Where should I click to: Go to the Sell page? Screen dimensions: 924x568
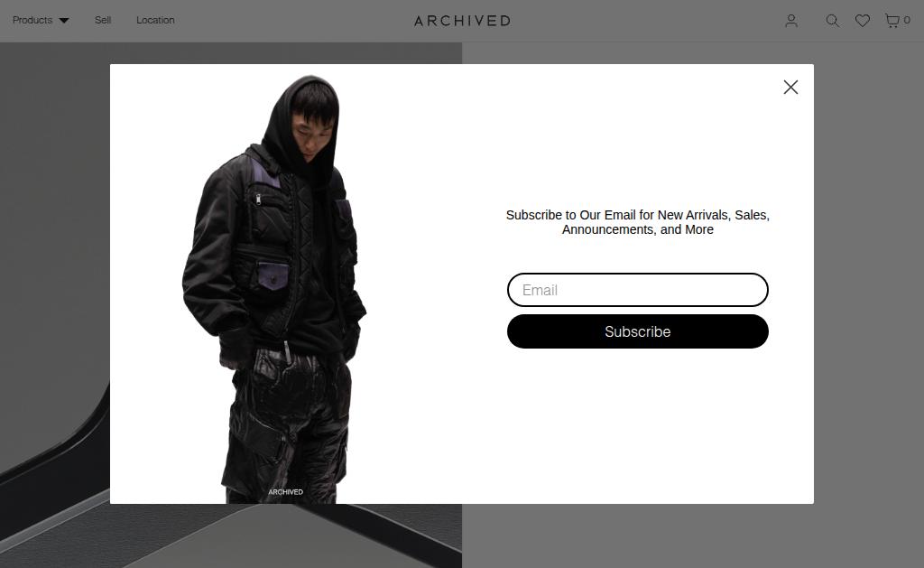click(103, 20)
